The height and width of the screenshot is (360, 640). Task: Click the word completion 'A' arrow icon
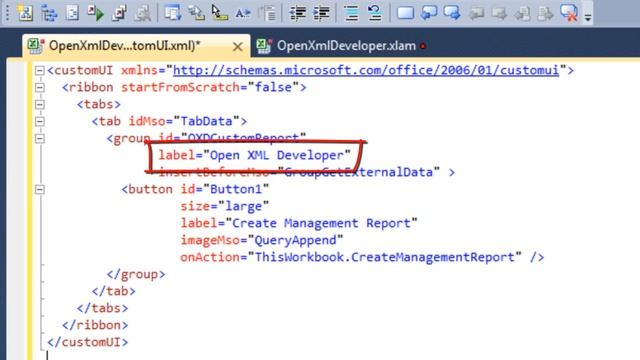[x=243, y=13]
